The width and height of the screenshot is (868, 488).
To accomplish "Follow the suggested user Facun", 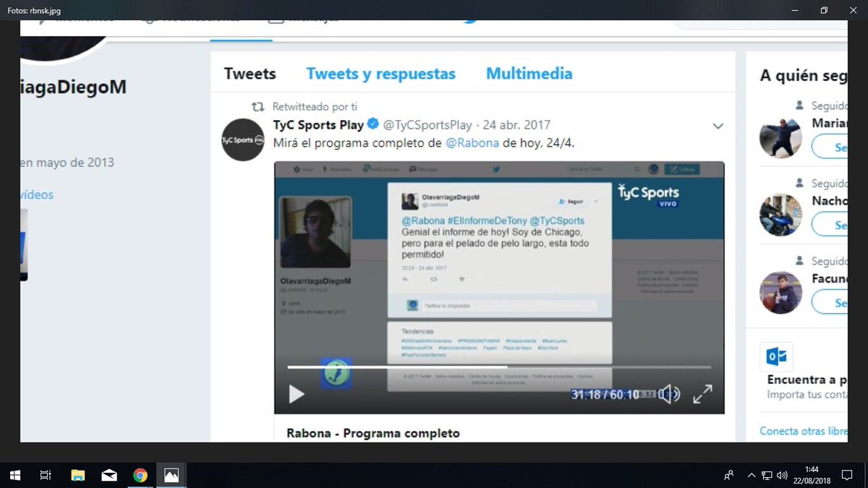I will (830, 303).
